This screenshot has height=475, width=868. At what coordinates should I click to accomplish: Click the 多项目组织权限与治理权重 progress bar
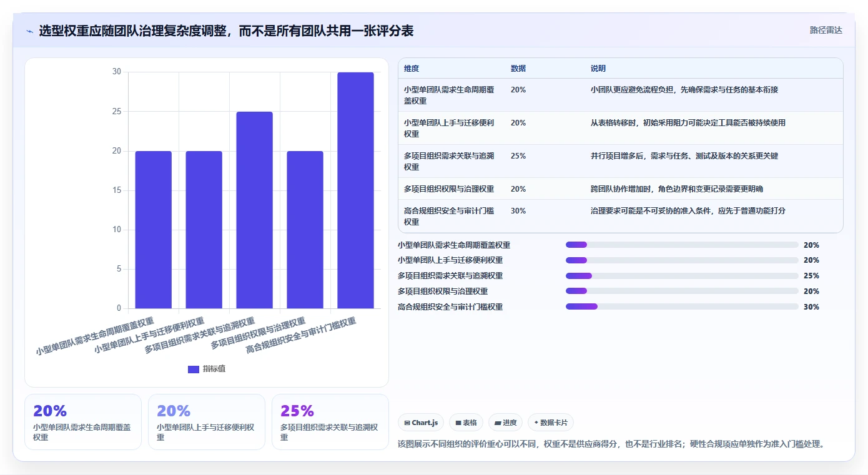pyautogui.click(x=682, y=291)
